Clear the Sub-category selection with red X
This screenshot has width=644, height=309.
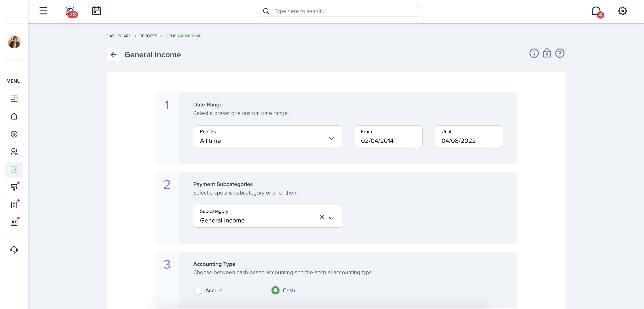pos(322,217)
